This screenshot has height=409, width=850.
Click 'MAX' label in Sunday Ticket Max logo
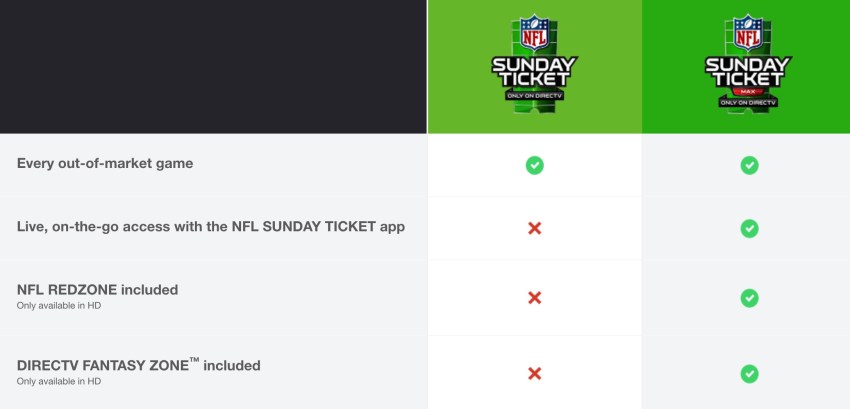(748, 93)
